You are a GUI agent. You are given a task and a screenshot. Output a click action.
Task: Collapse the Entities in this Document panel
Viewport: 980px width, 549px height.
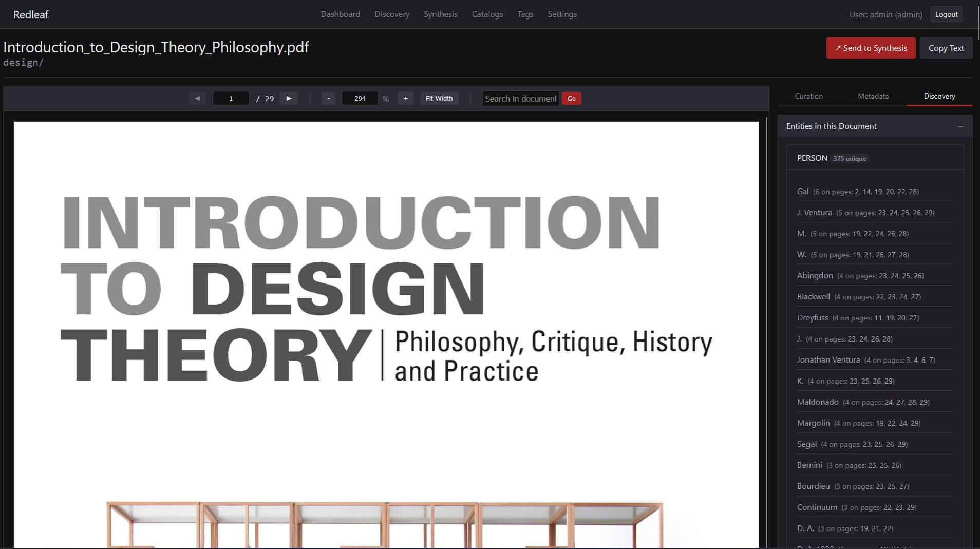[960, 126]
